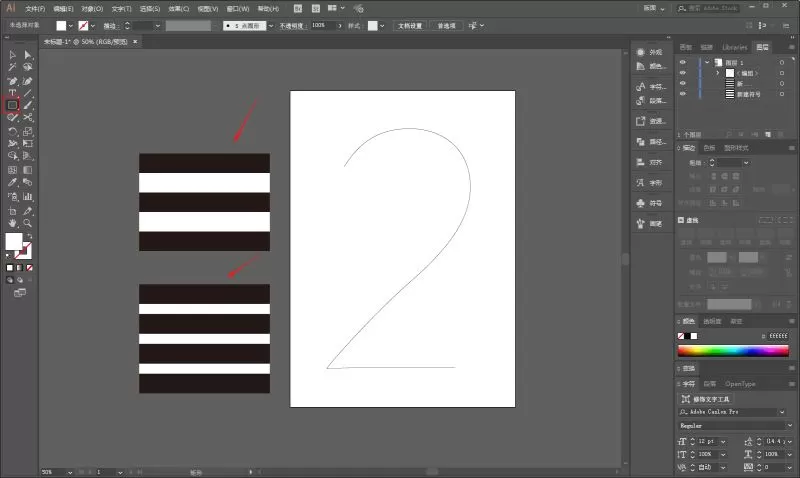800x478 pixels.
Task: Select the Lasso tool
Action: 28,67
